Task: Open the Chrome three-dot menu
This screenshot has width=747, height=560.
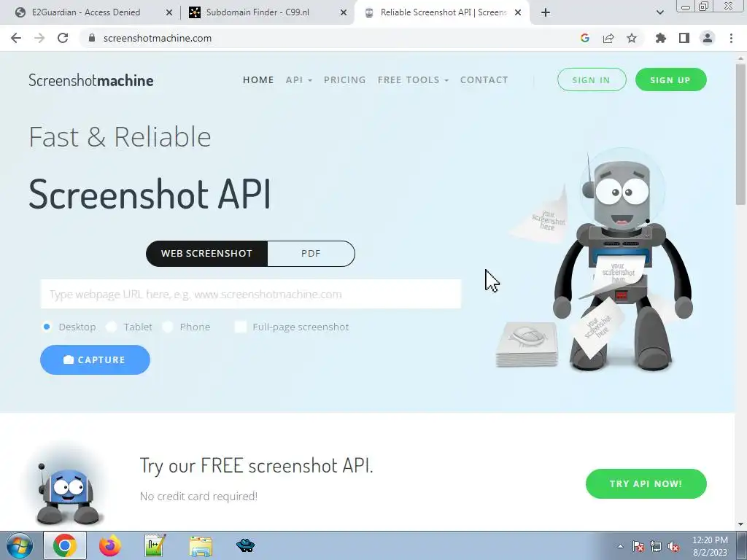Action: [731, 38]
